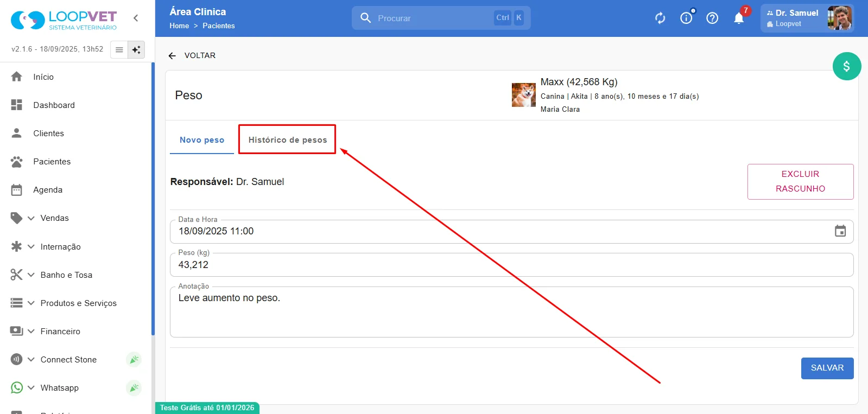Go to Pacientes in the breadcrumb
Viewport: 868px width, 414px height.
(219, 26)
